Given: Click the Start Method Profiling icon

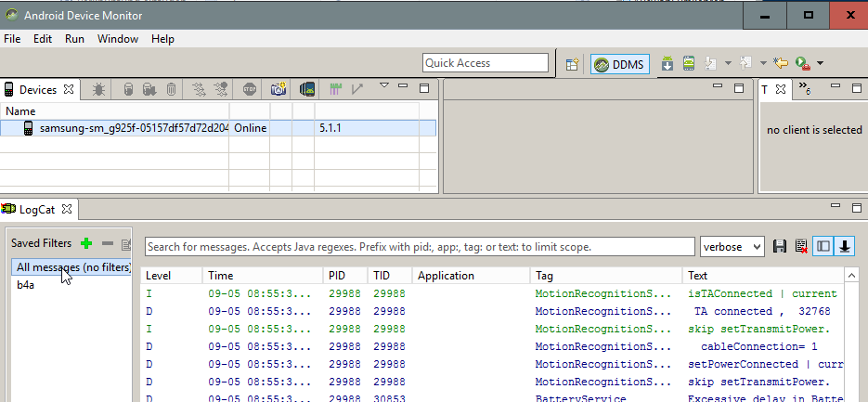Looking at the screenshot, I should 221,89.
